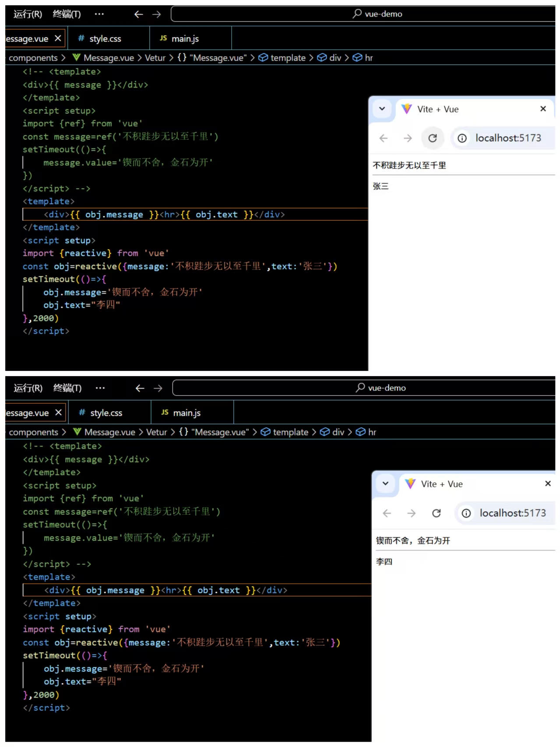This screenshot has height=747, width=560.
Task: View site info icon in top browser
Action: click(x=462, y=138)
